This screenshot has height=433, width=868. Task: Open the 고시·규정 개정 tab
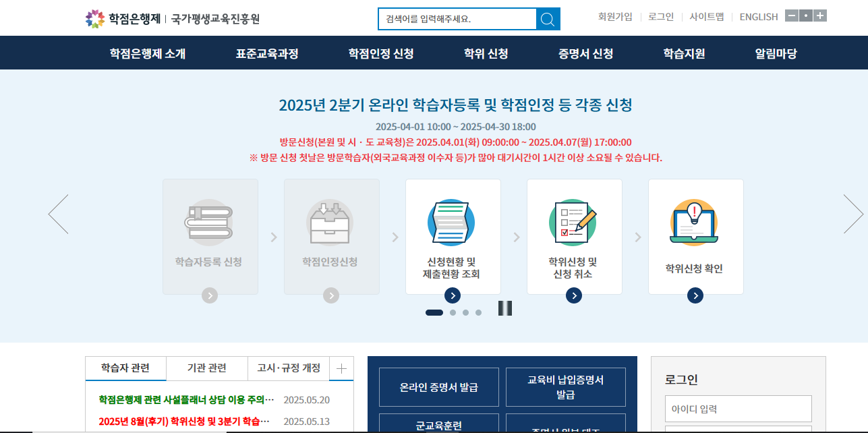pyautogui.click(x=288, y=368)
